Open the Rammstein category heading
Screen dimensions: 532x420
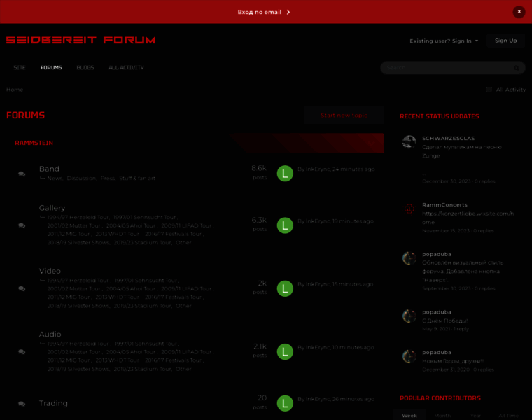pos(34,143)
